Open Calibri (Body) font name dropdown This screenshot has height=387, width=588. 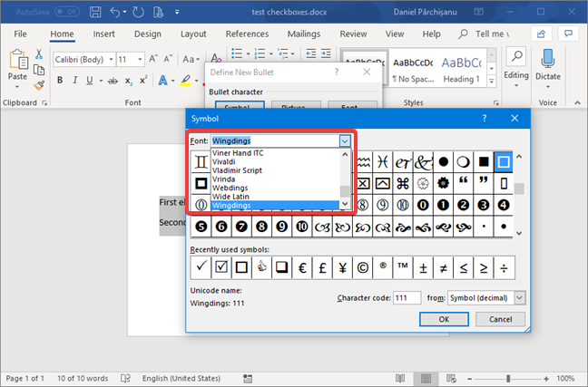click(111, 59)
